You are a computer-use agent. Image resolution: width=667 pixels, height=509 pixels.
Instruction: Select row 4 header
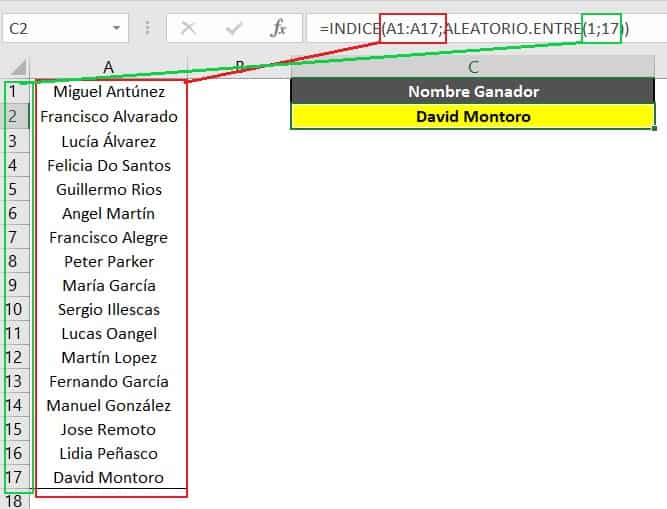click(15, 165)
